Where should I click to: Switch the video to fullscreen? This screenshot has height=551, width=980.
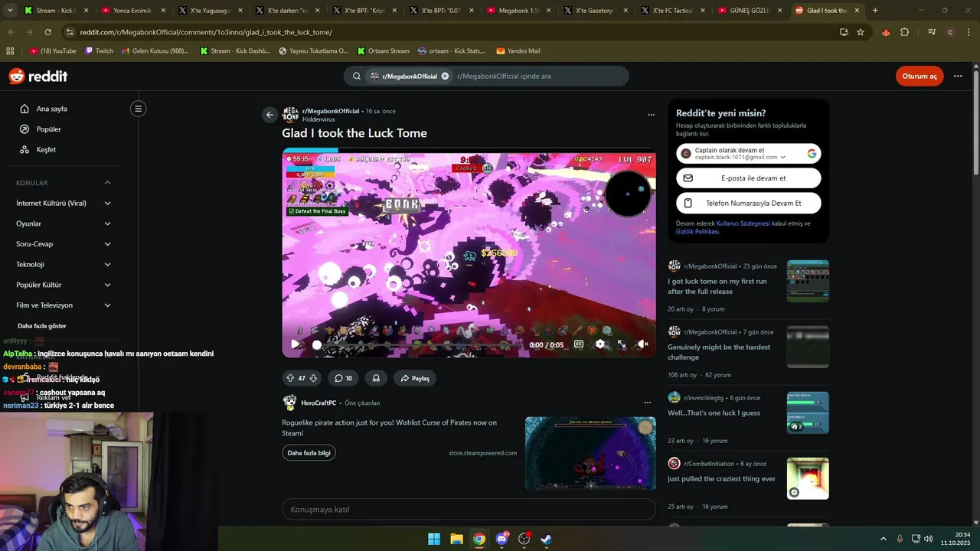[x=622, y=344]
